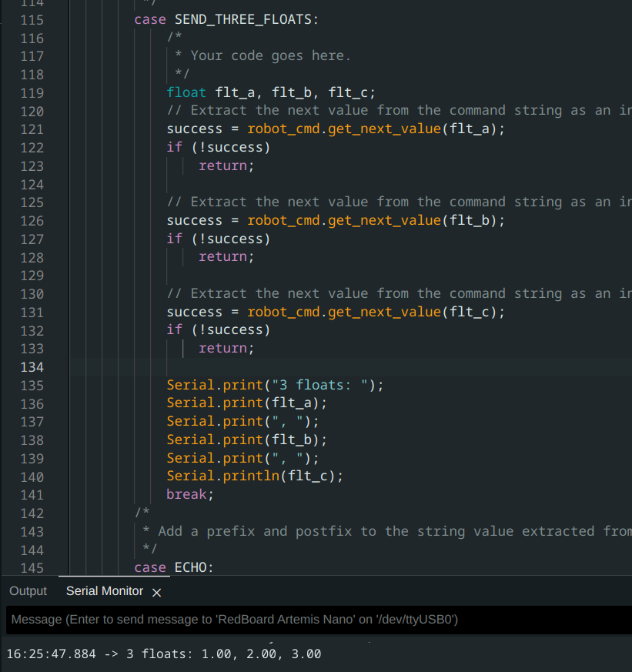632x672 pixels.
Task: Click Serial.print("3 floats: ") line
Action: coord(275,386)
